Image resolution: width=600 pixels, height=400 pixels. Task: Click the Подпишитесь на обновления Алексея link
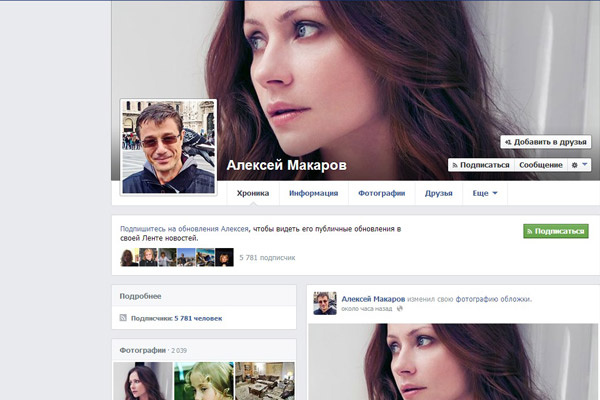click(184, 229)
